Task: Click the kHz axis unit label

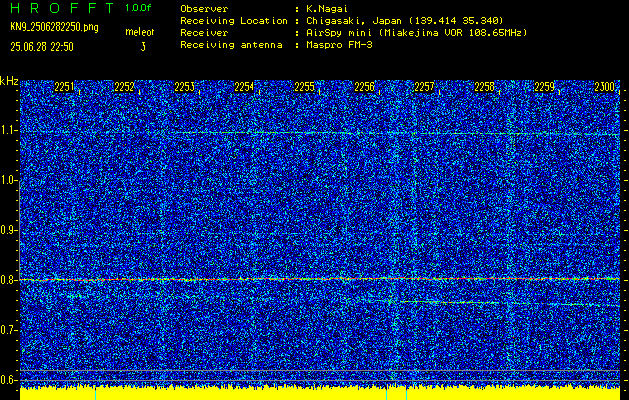Action: [x=9, y=81]
